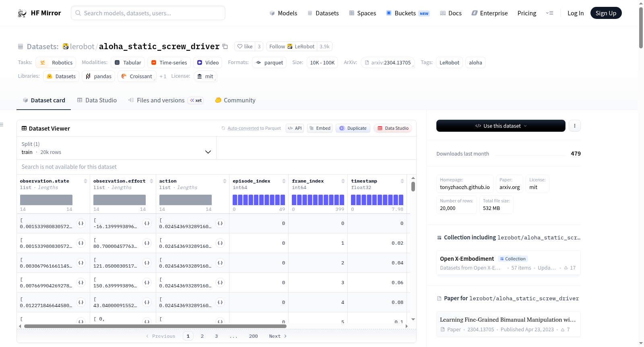Go to the Spaces section
Screen dimensions: 644x347
(363, 13)
